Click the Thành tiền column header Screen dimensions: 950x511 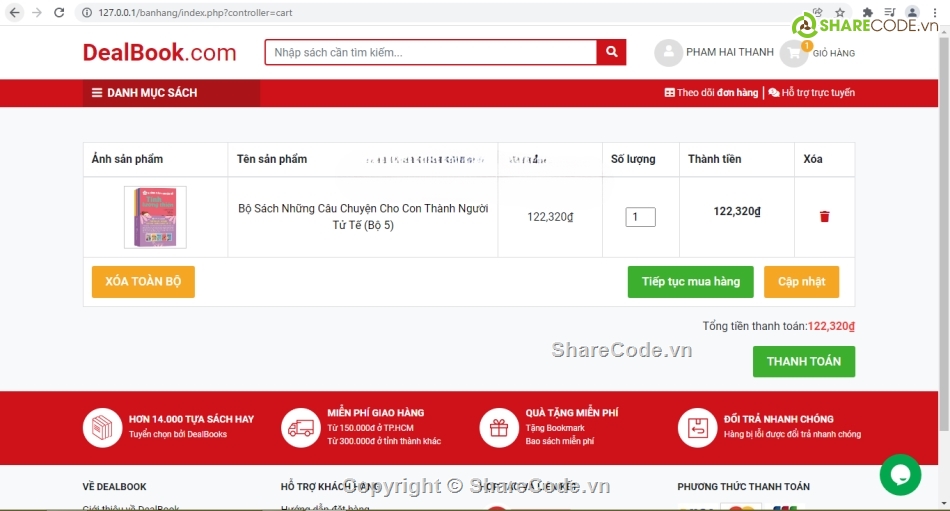(x=714, y=159)
